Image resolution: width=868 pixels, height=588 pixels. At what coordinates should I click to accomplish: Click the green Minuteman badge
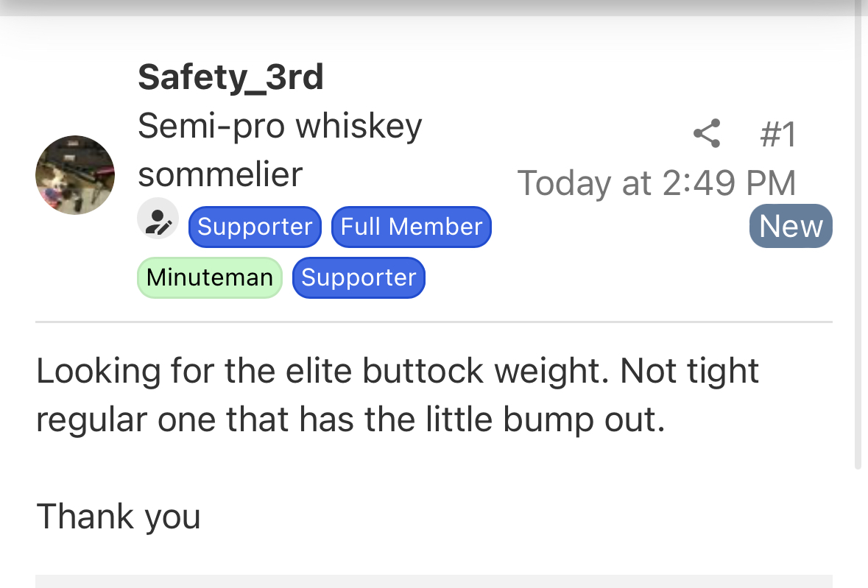(210, 277)
